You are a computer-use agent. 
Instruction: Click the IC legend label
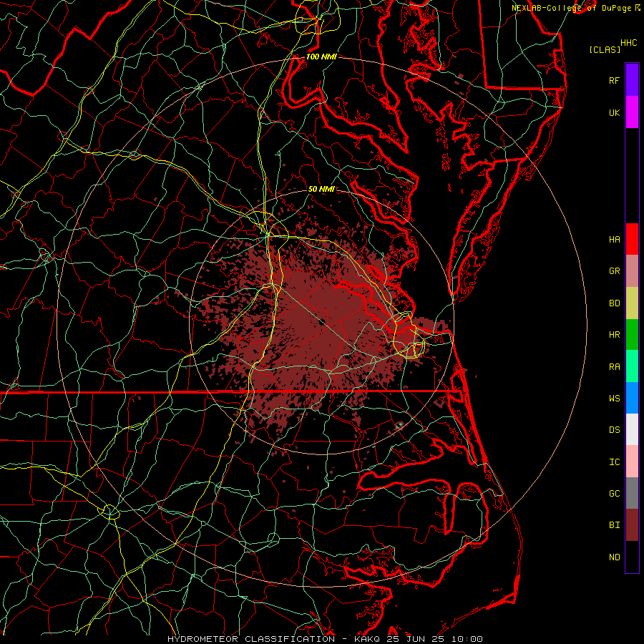[614, 462]
